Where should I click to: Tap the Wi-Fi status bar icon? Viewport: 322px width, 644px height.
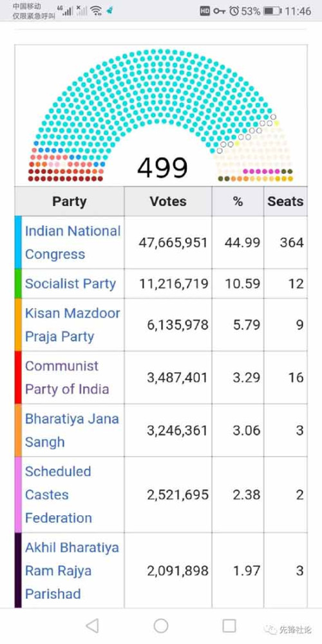[96, 11]
